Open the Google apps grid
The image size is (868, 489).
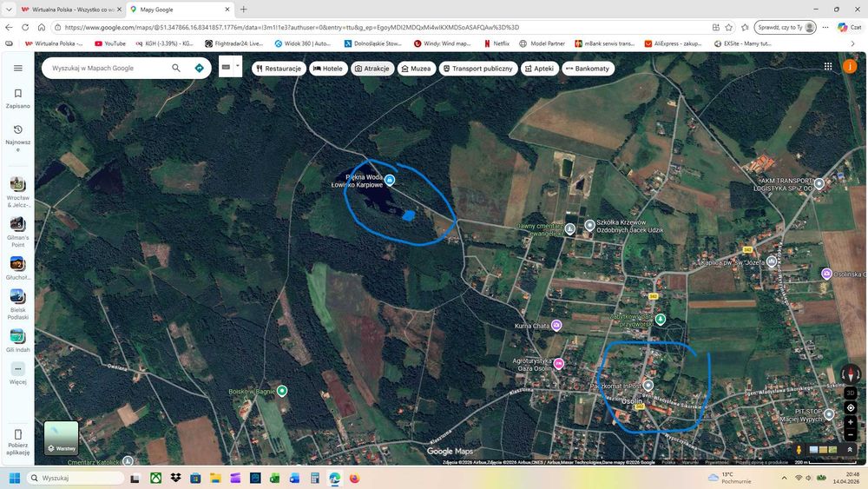point(828,67)
